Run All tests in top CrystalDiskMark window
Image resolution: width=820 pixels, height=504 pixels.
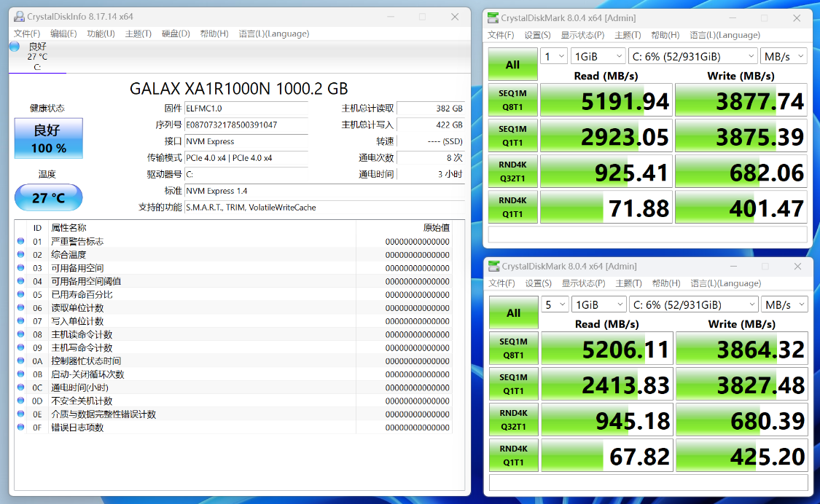[513, 64]
